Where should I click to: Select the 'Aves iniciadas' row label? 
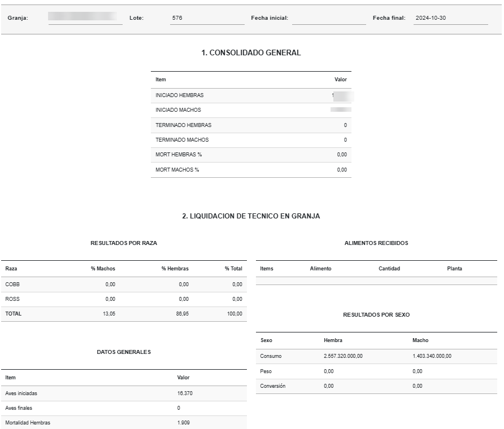tap(21, 393)
